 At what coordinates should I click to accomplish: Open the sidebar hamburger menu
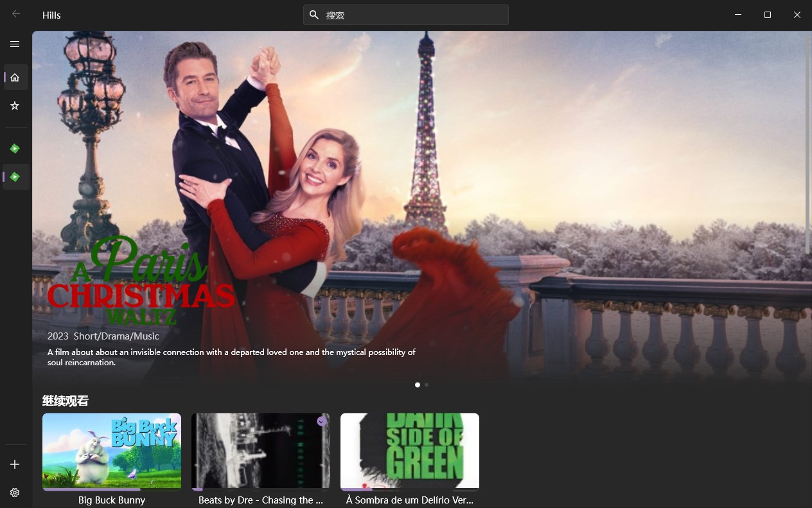click(15, 44)
